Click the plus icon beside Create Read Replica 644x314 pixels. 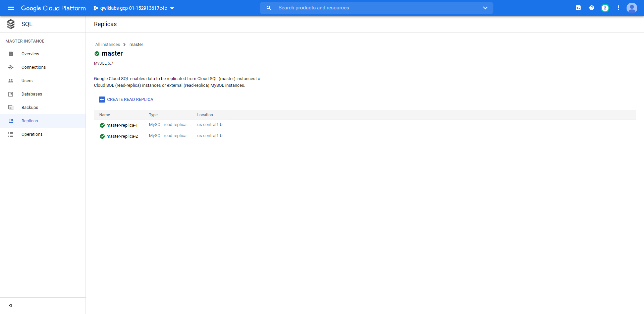pyautogui.click(x=102, y=100)
